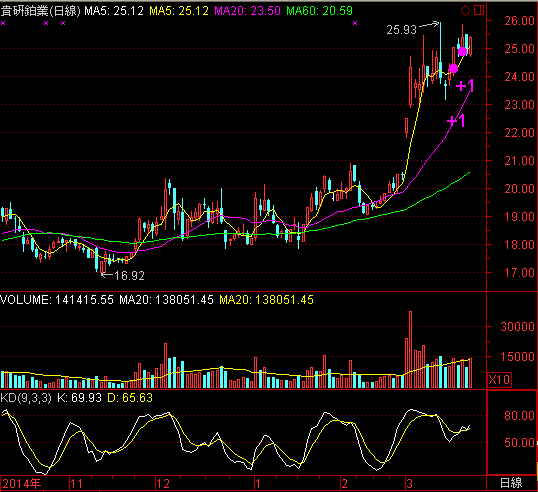Click the white MA20: 138051.45 volume label
The height and width of the screenshot is (492, 538).
tap(166, 300)
